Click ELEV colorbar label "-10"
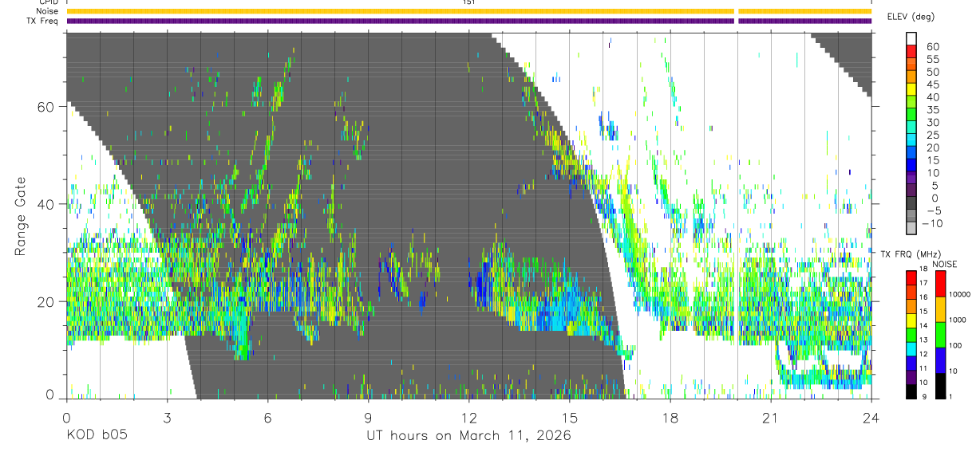The image size is (980, 452). [x=931, y=223]
